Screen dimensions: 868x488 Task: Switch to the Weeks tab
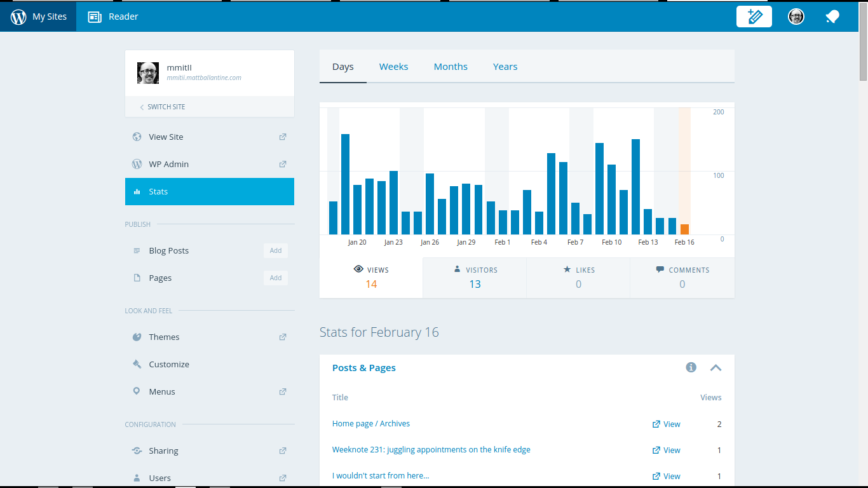393,67
